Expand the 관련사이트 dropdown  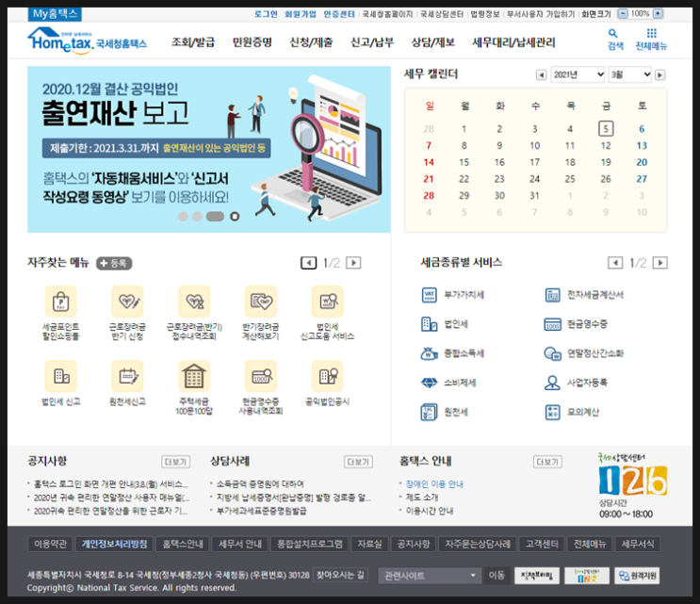click(430, 576)
